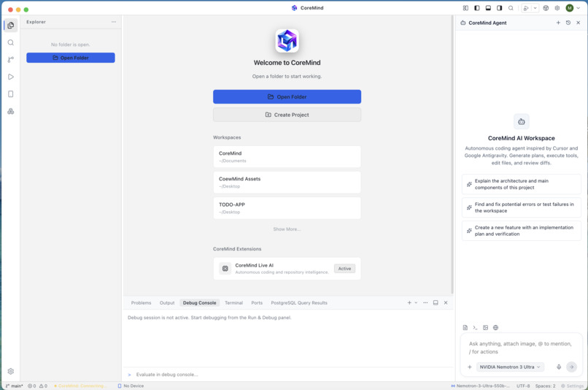Click the terminal prompt icon above the chat input
588x390 pixels.
pyautogui.click(x=475, y=327)
